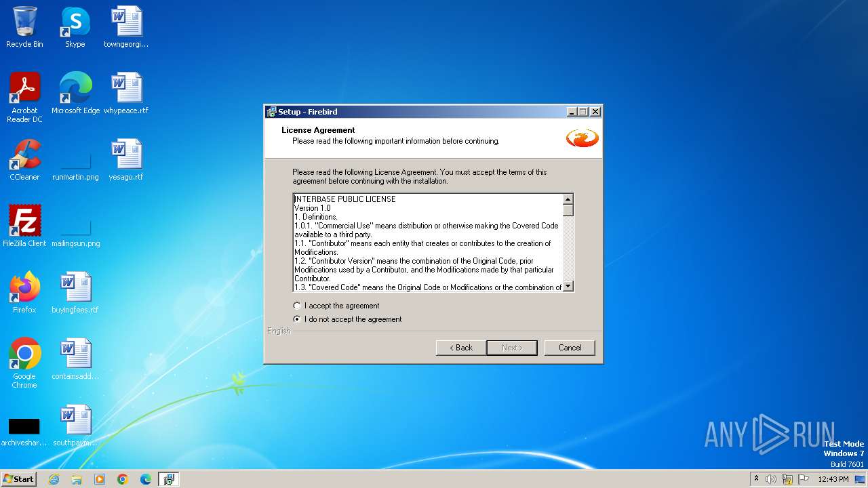The height and width of the screenshot is (488, 868).
Task: Select I do not accept the agreement
Action: coord(347,319)
